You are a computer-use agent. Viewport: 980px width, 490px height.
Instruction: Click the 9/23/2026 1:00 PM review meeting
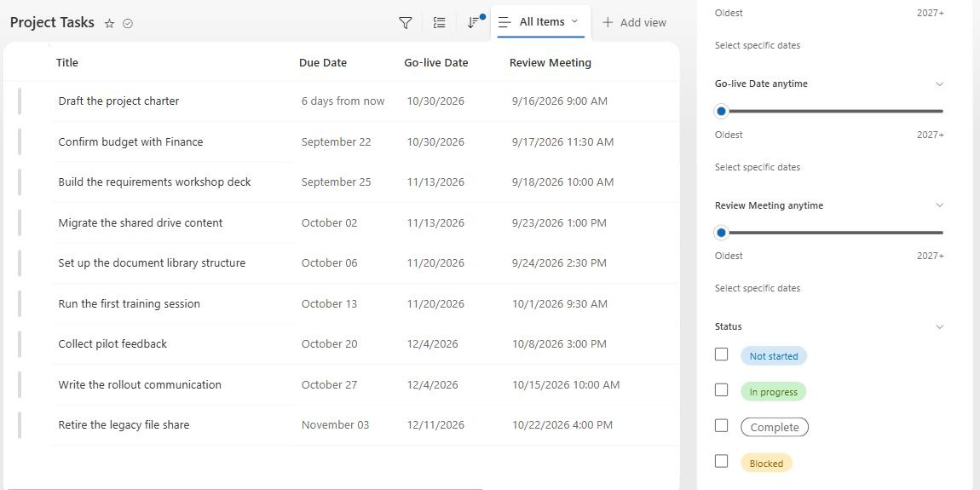point(559,222)
